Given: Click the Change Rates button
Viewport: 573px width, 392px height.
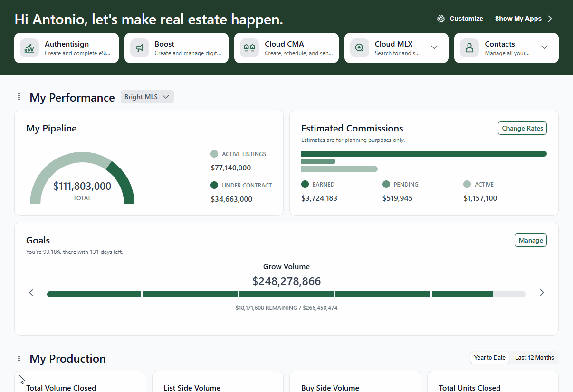Looking at the screenshot, I should [x=522, y=128].
